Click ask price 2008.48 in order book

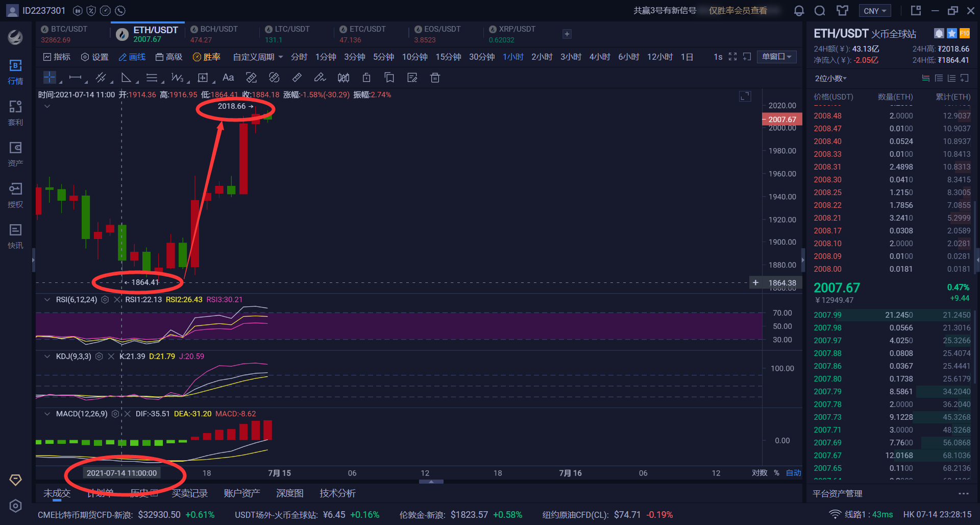point(827,116)
